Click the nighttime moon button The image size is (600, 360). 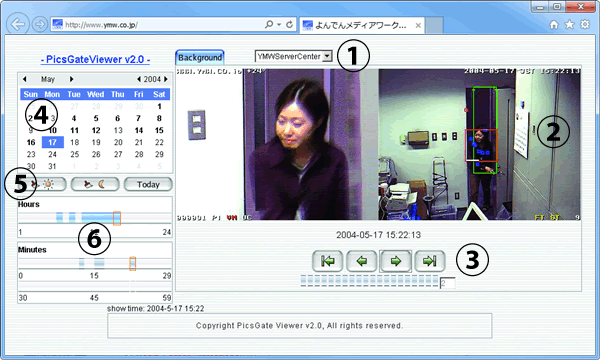pos(95,184)
